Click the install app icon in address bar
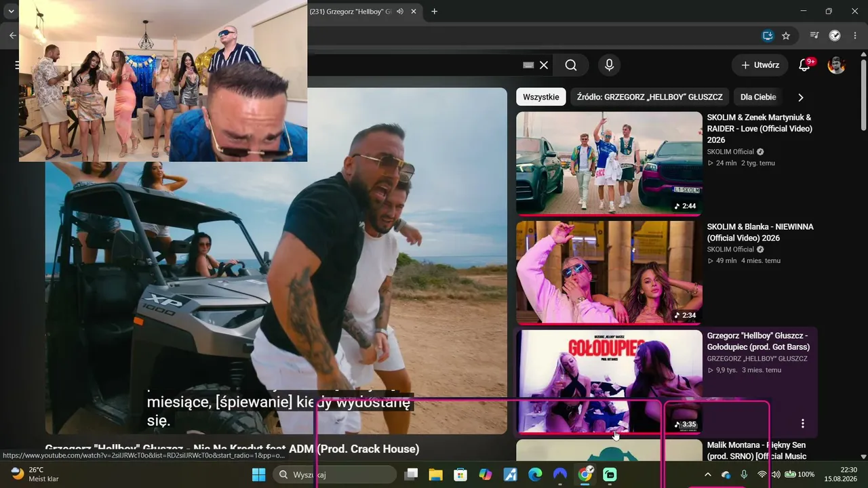 pyautogui.click(x=768, y=36)
